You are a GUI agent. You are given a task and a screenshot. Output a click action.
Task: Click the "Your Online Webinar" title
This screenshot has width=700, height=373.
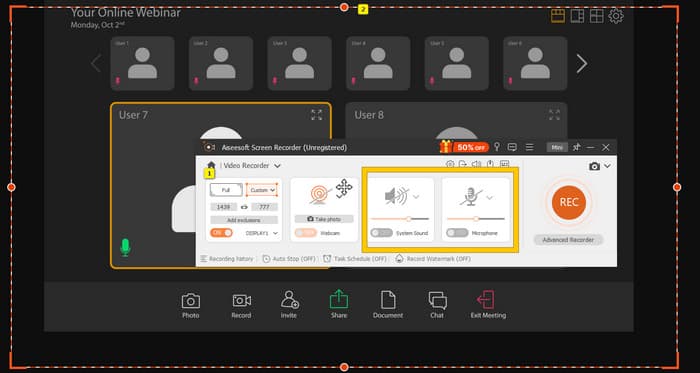125,12
